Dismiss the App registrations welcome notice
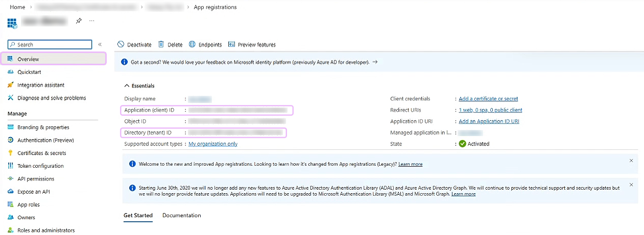 (x=631, y=161)
